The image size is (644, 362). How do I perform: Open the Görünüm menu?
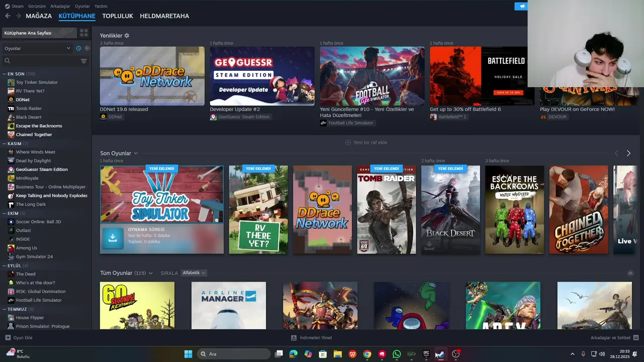pyautogui.click(x=37, y=6)
